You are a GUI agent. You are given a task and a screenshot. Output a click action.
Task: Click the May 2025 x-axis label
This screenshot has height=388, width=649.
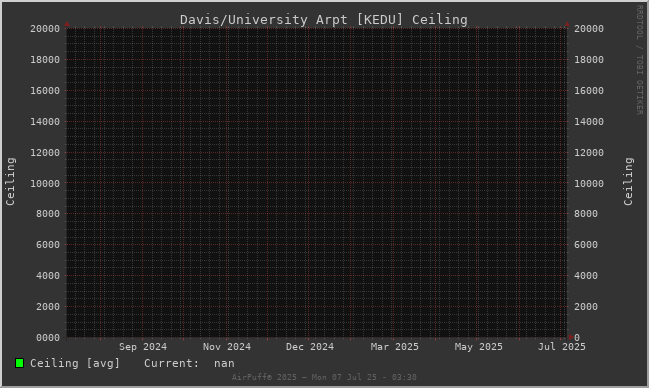coord(478,347)
